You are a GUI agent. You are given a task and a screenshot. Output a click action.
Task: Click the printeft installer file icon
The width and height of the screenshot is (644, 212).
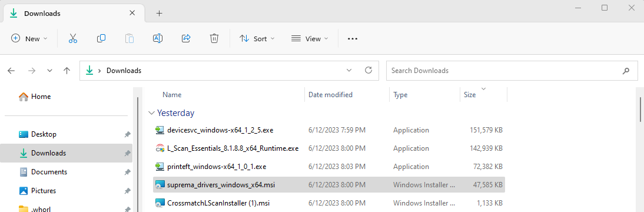160,167
